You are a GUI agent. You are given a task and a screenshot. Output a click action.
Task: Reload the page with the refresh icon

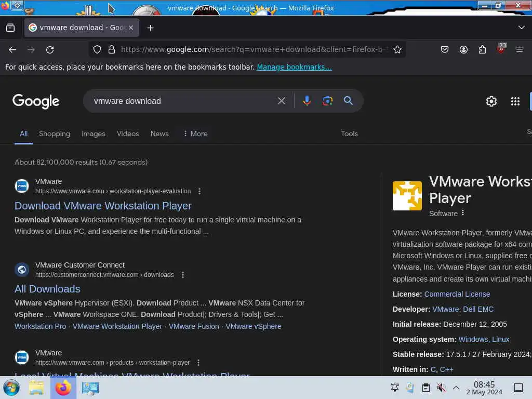click(50, 50)
